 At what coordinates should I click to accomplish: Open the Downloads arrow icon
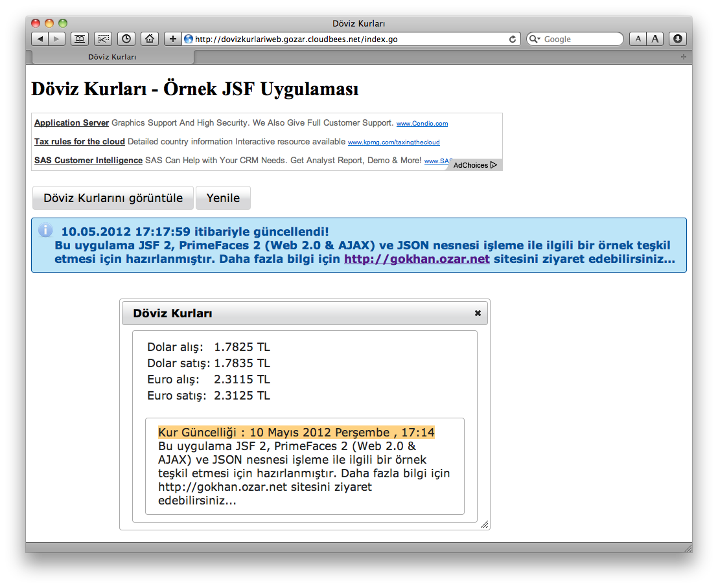[x=677, y=39]
